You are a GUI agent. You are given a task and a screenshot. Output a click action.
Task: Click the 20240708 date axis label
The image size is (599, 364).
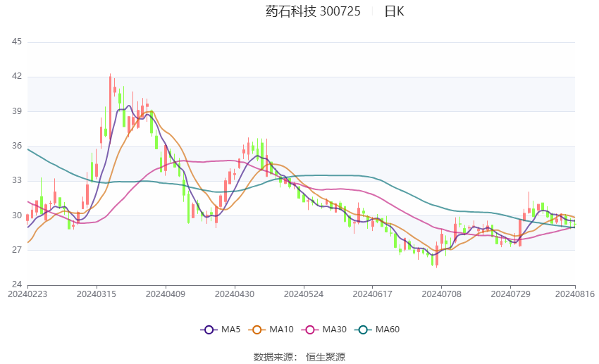click(x=442, y=294)
